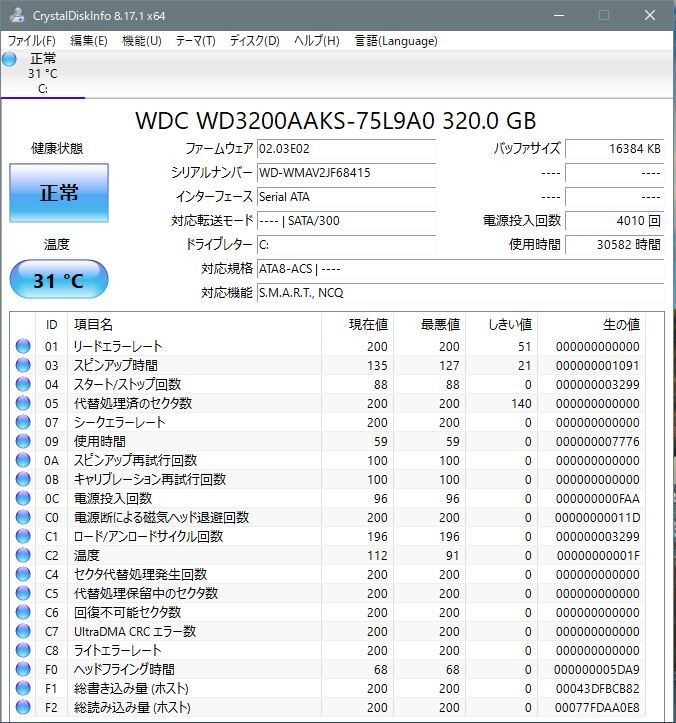
Task: Click the status orb for C8 ライトエラーレート
Action: point(23,650)
